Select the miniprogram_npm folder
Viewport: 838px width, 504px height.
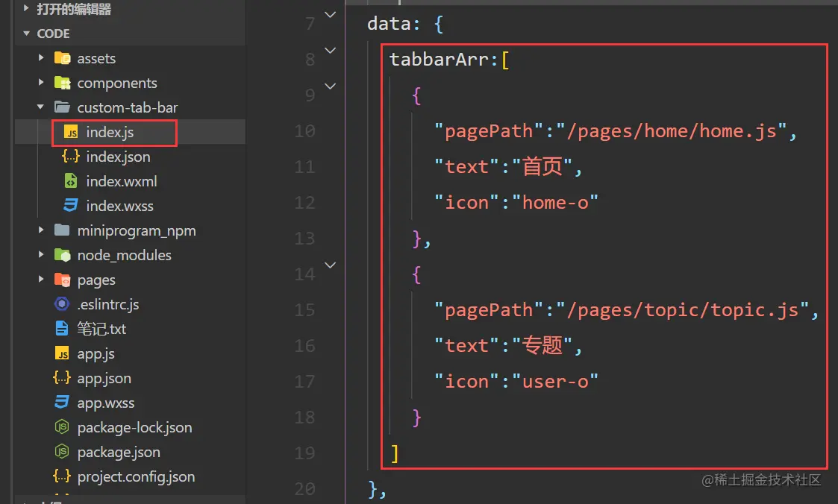(137, 231)
